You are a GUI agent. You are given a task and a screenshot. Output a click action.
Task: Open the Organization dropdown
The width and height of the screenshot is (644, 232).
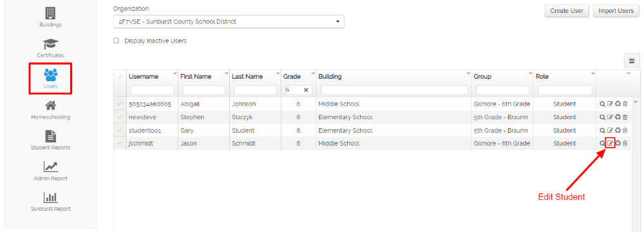point(229,21)
